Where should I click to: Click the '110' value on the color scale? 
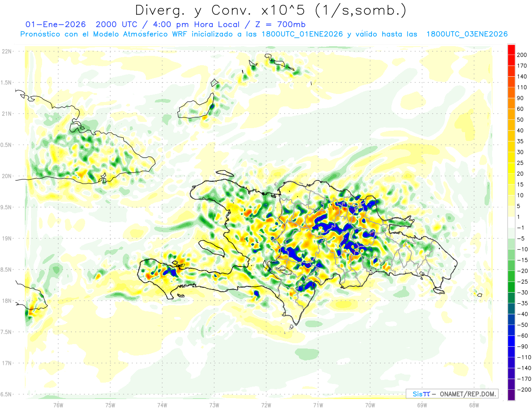pos(522,87)
